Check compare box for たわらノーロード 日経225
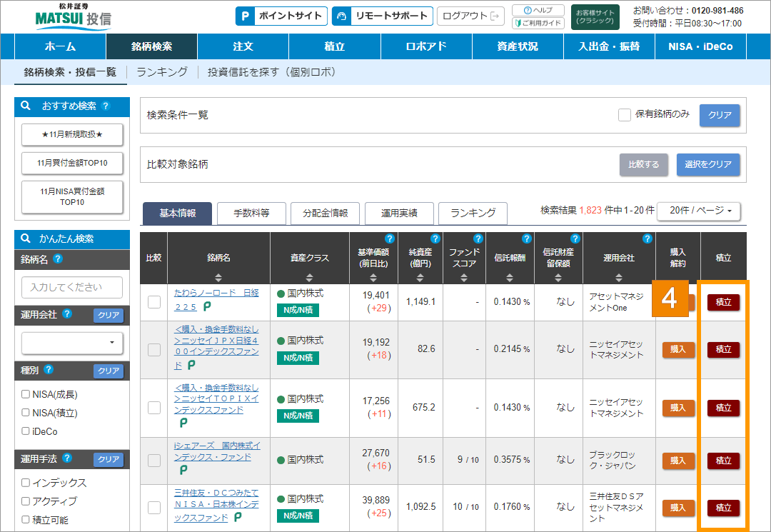This screenshot has height=532, width=771. [x=154, y=302]
